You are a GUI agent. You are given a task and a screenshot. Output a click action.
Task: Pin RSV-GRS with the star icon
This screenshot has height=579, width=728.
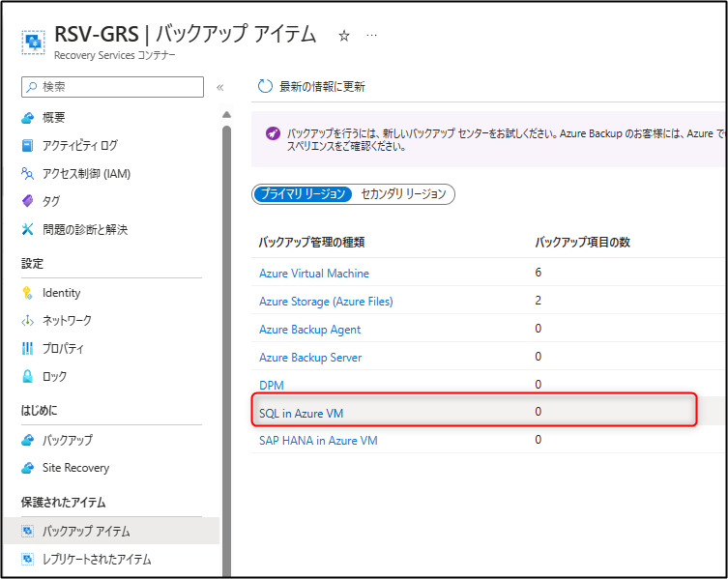click(344, 36)
